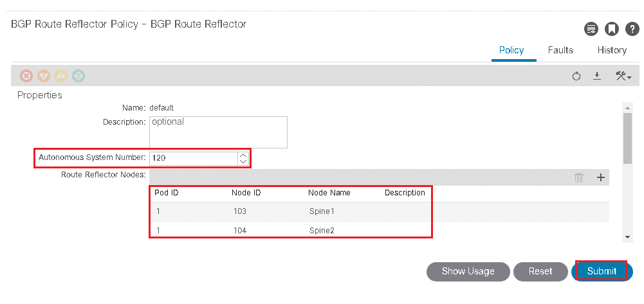Refresh the policy view

pos(576,76)
